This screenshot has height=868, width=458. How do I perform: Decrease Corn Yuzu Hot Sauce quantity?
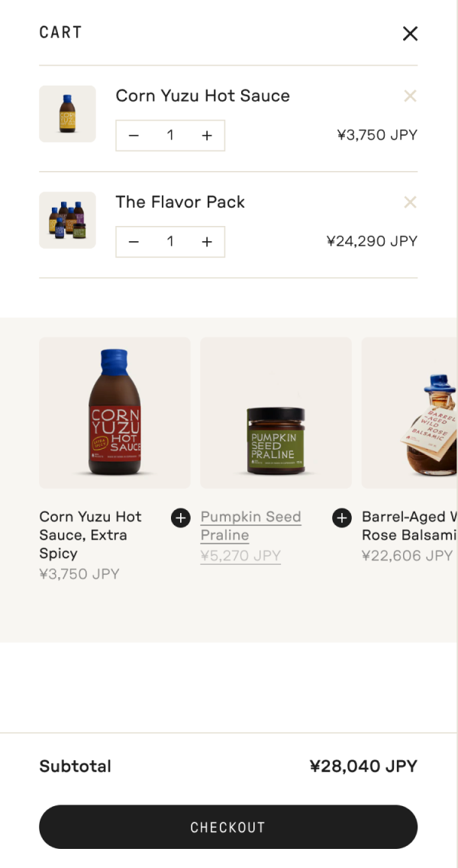click(x=134, y=136)
